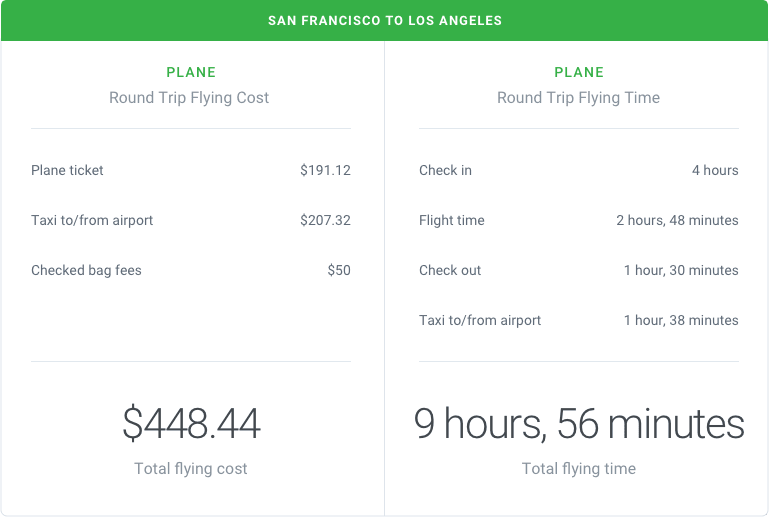
Task: Click the Check in row label
Action: point(445,170)
